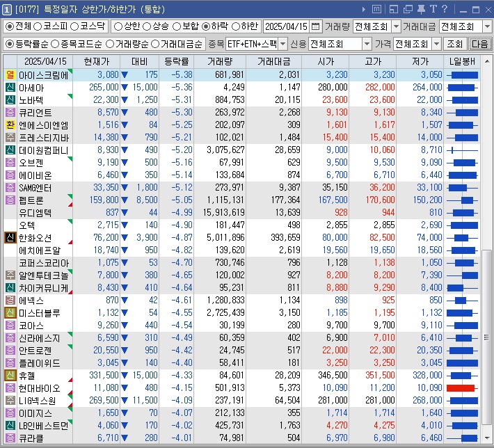Click the 오텍 stock name
The image size is (494, 448).
coord(26,225)
